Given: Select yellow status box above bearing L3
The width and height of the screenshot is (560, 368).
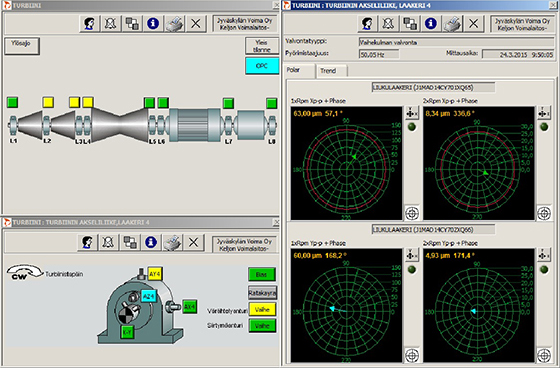Looking at the screenshot, I should (74, 102).
